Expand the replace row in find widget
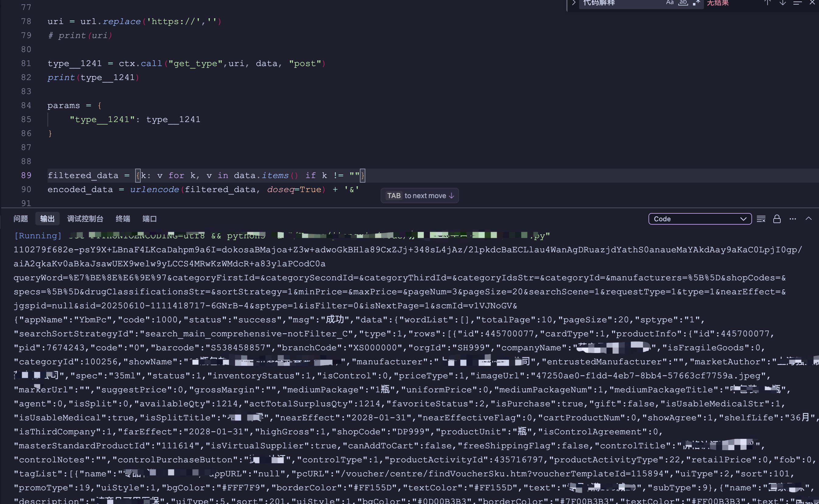The image size is (819, 504). pyautogui.click(x=574, y=3)
